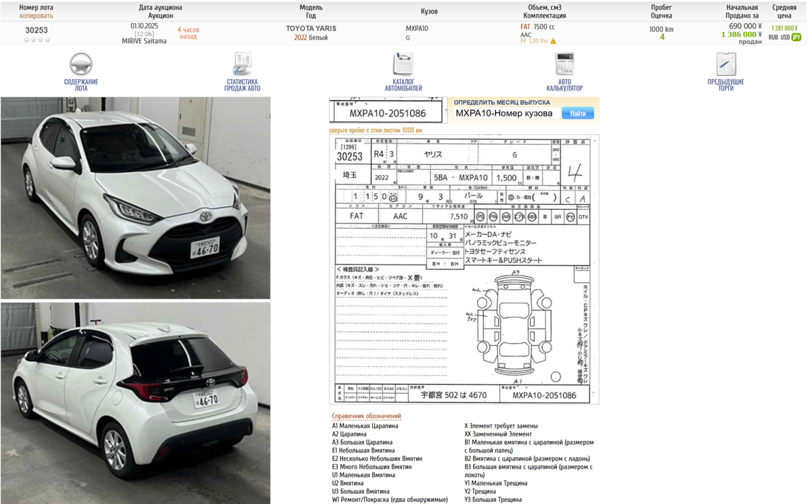Screen dimensions: 812x504
Task: Click the 'X Элемент требует замены' legend entry
Action: (x=501, y=426)
